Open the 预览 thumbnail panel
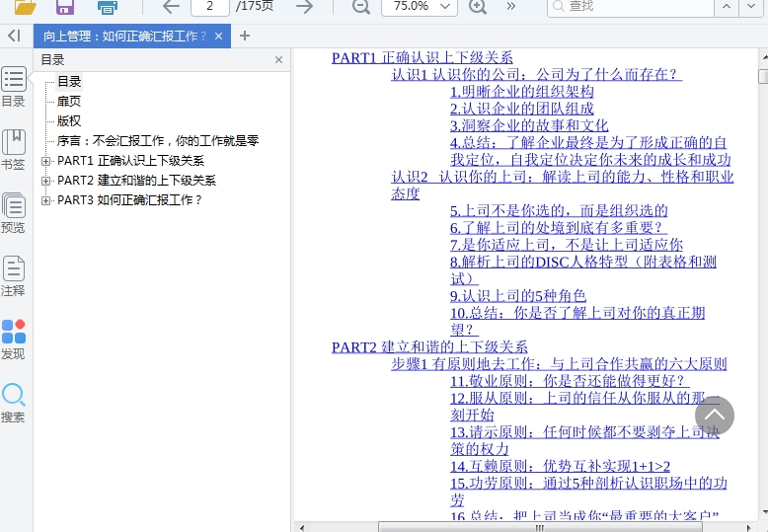This screenshot has height=532, width=768. [14, 213]
